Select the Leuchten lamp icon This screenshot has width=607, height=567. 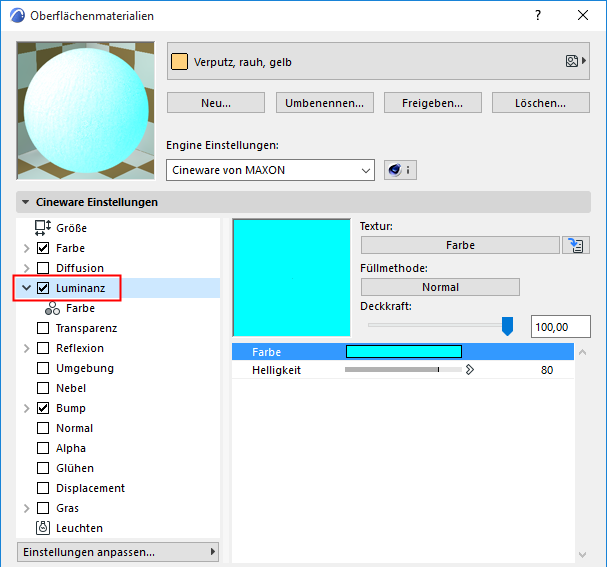(43, 528)
